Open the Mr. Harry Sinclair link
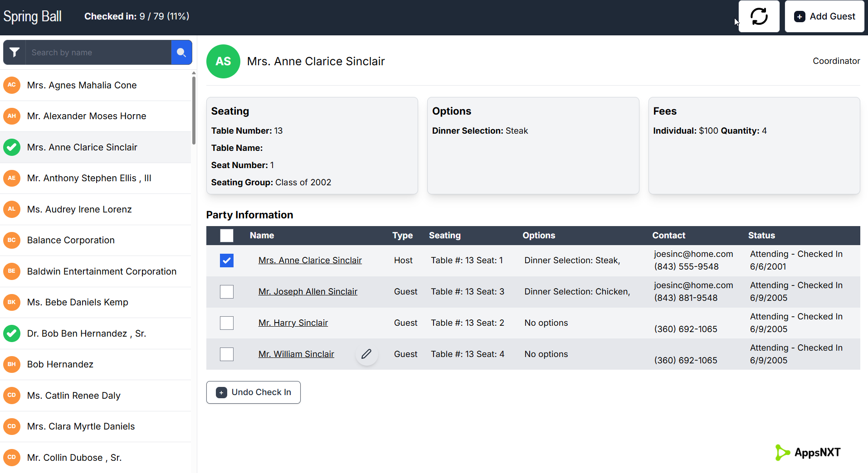The image size is (868, 473). pos(293,323)
